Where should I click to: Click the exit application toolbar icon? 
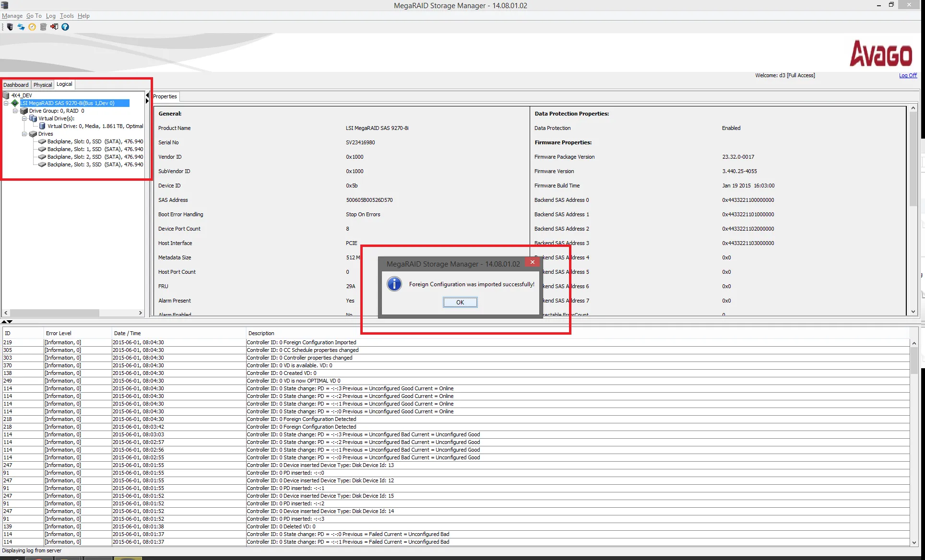coord(54,27)
